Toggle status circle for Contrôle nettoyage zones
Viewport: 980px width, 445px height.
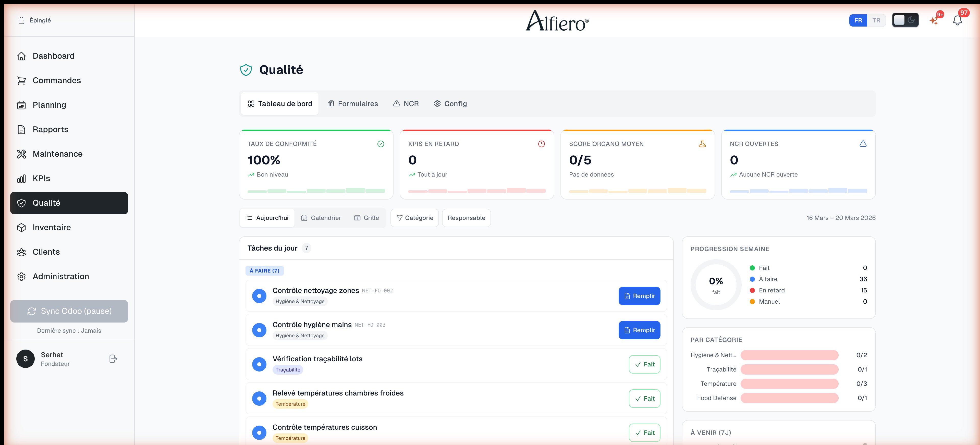(259, 296)
